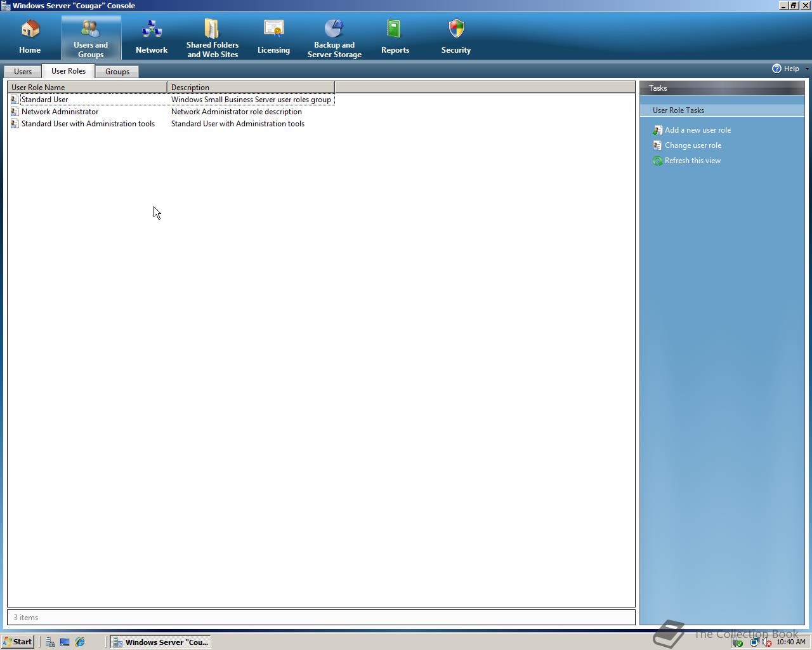The height and width of the screenshot is (650, 812).
Task: Click the 10:40 AM system clock
Action: pos(790,642)
